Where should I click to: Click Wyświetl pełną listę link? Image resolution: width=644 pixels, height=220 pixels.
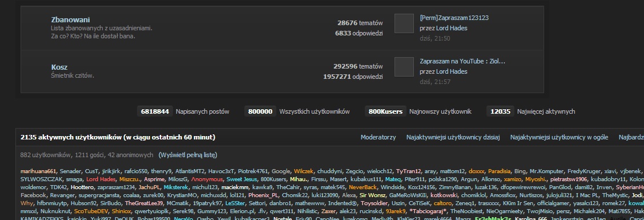(x=188, y=155)
